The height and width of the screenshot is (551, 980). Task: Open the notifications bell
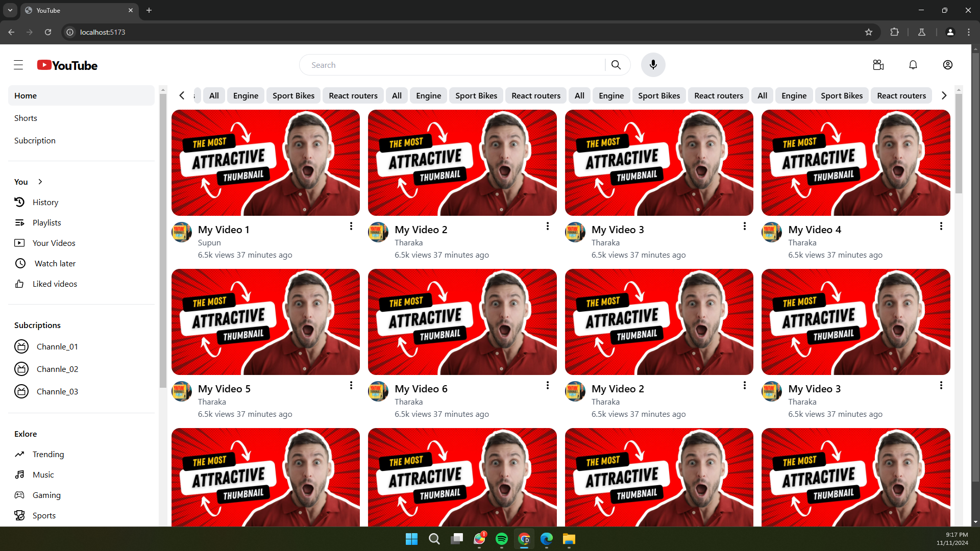(913, 65)
